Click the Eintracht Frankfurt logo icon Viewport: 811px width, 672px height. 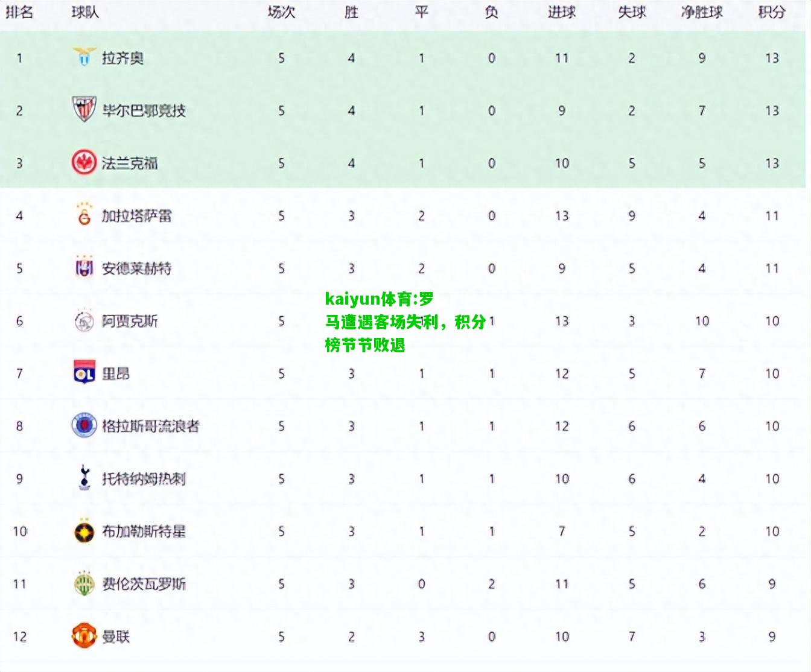pyautogui.click(x=84, y=163)
